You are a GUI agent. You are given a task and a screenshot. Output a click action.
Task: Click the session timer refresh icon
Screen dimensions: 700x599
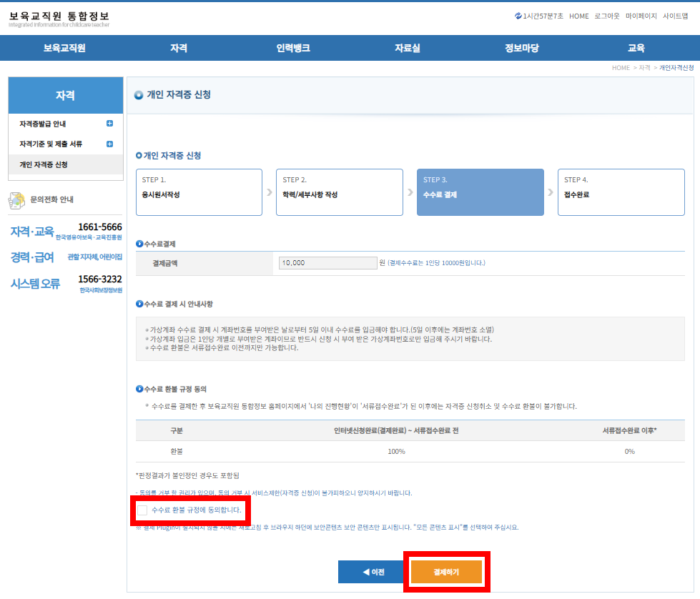click(x=518, y=16)
